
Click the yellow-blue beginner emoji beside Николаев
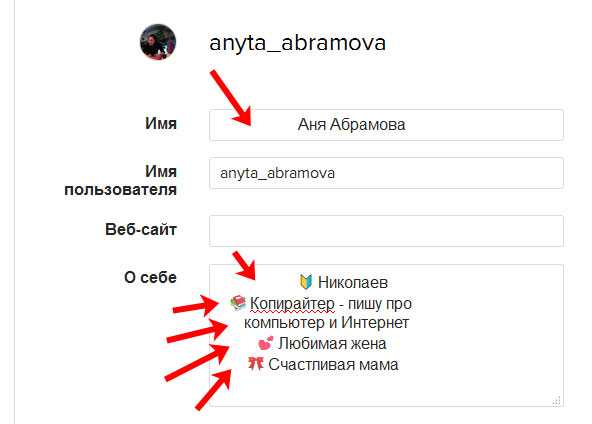[x=305, y=282]
